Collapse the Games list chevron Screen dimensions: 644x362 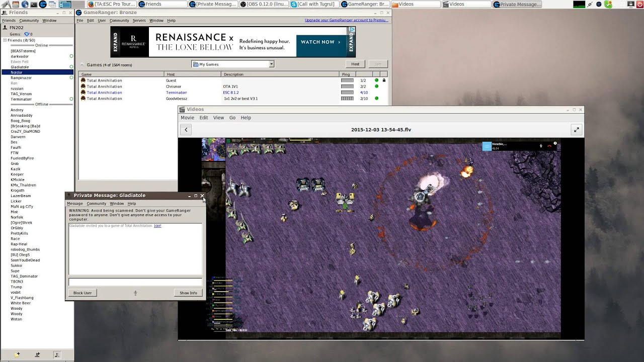coord(83,65)
